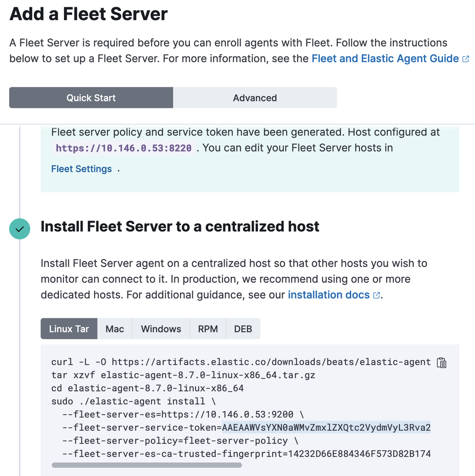Screen dimensions: 475x476
Task: Copy the install command to clipboard
Action: [442, 363]
